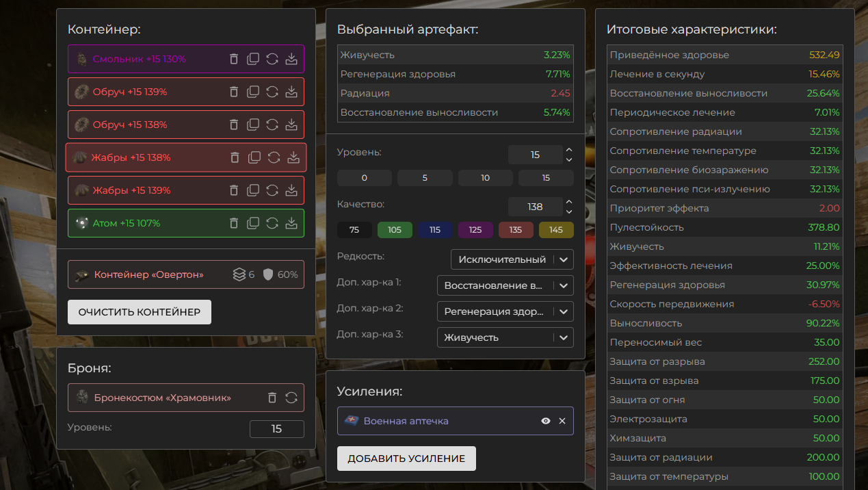Screen dimensions: 868x490
Task: Delete the Атом +15 107% artifact
Action: point(234,223)
